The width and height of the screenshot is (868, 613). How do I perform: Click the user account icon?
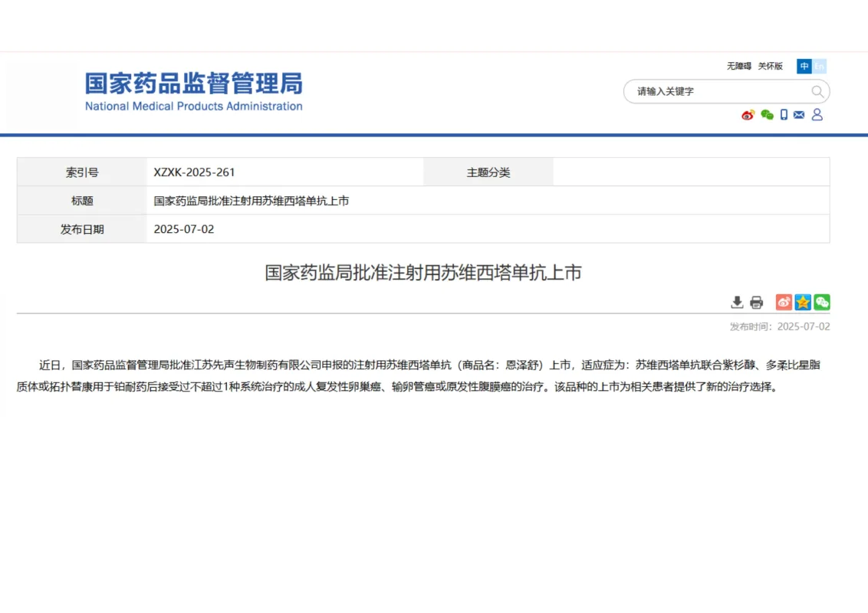point(817,115)
